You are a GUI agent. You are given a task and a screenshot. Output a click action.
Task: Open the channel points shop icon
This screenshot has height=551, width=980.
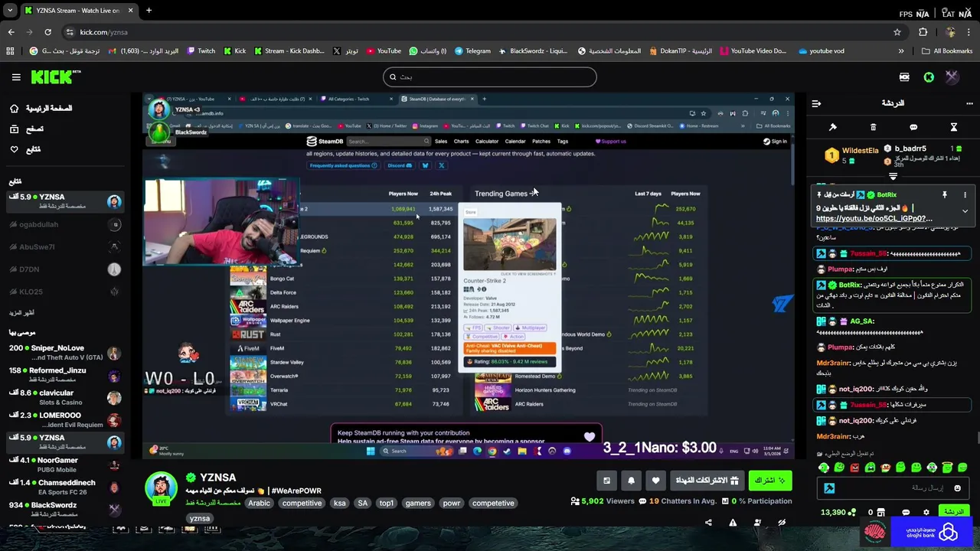click(880, 513)
